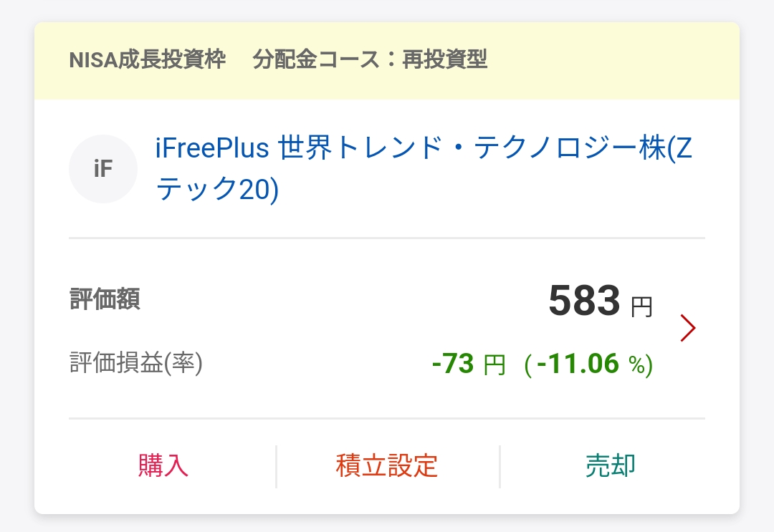
Task: Open 積立設定 settings
Action: [387, 465]
